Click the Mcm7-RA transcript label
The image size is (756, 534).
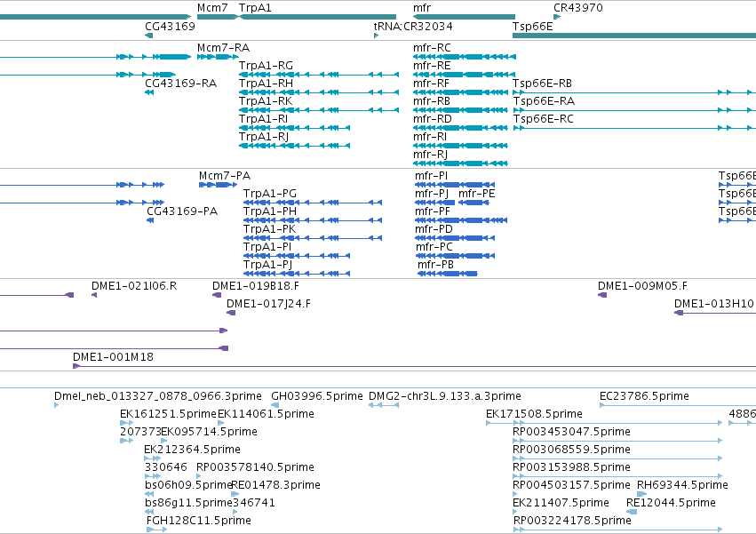pos(223,48)
